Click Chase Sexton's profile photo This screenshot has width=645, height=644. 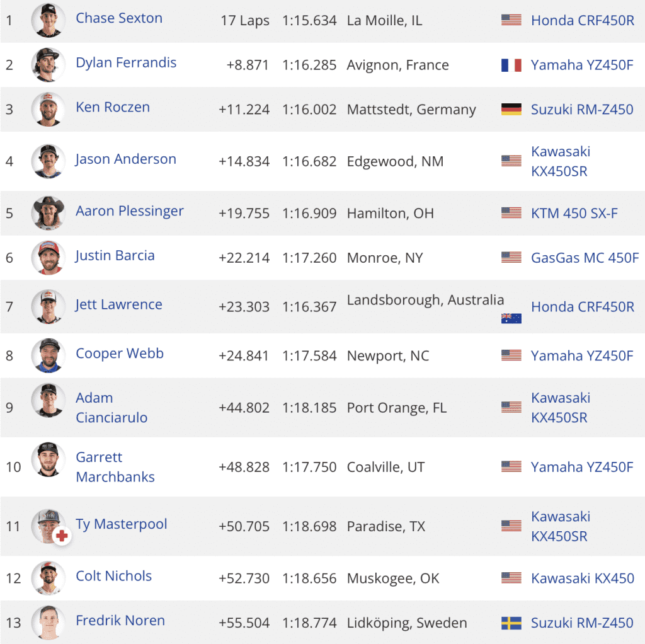pos(48,20)
